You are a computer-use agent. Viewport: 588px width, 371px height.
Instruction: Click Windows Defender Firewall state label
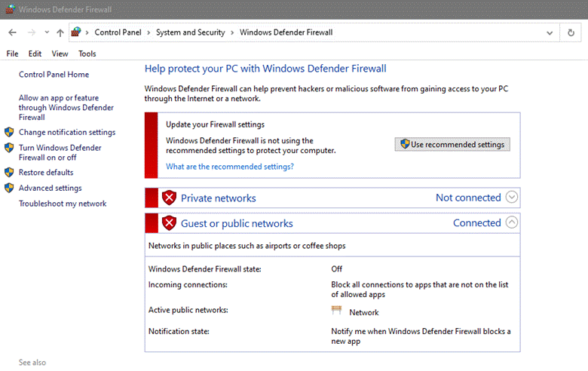[x=205, y=269]
